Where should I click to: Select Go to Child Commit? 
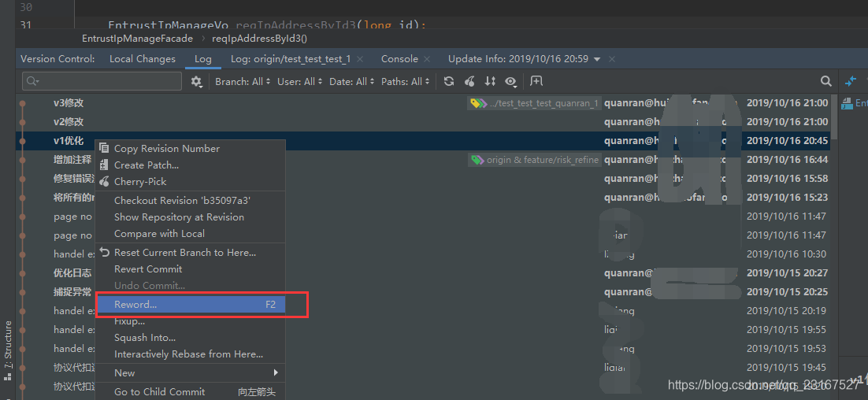point(191,391)
